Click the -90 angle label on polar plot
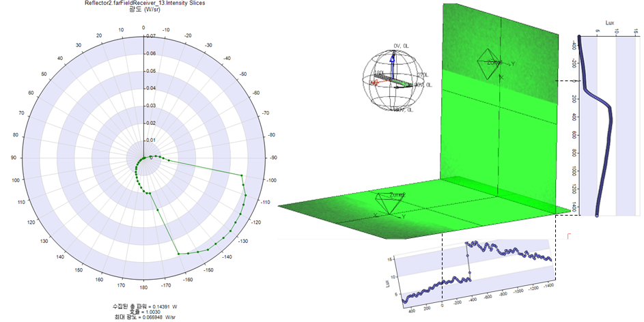 pos(274,158)
